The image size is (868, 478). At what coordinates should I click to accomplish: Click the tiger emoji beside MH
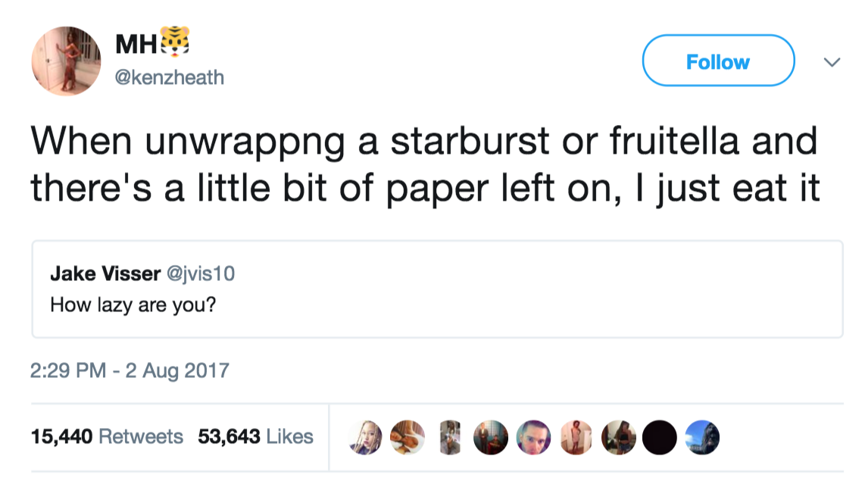[x=173, y=42]
